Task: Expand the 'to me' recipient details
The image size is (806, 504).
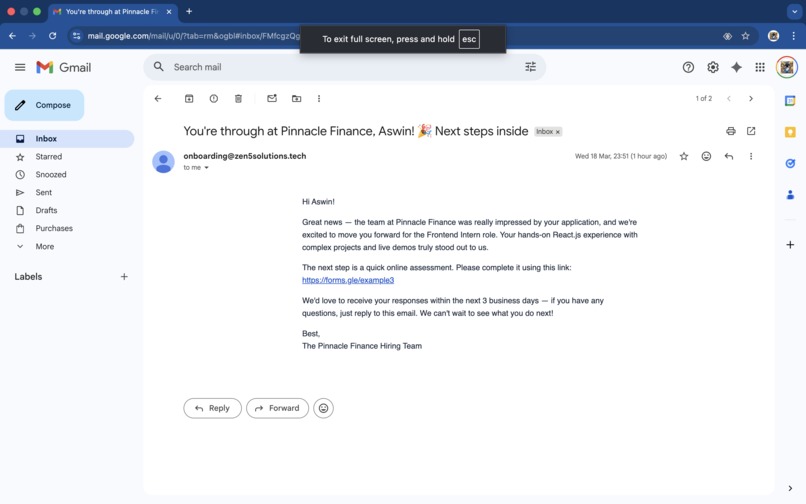Action: point(207,168)
